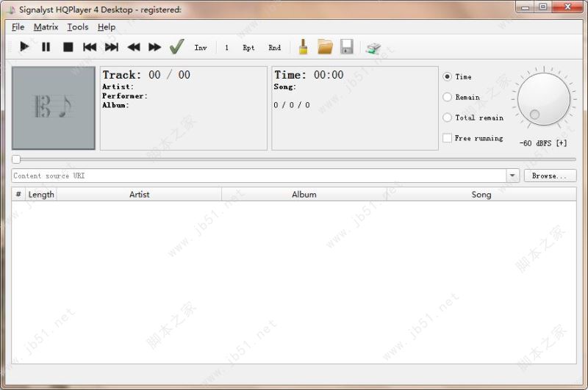Skip to the previous track
Viewport: 588px width, 390px height.
point(90,47)
